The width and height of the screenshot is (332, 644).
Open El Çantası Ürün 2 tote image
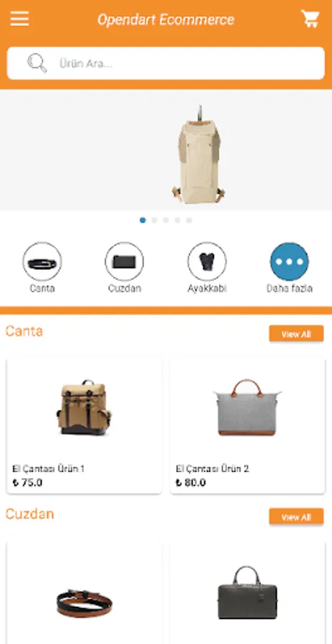pyautogui.click(x=247, y=407)
